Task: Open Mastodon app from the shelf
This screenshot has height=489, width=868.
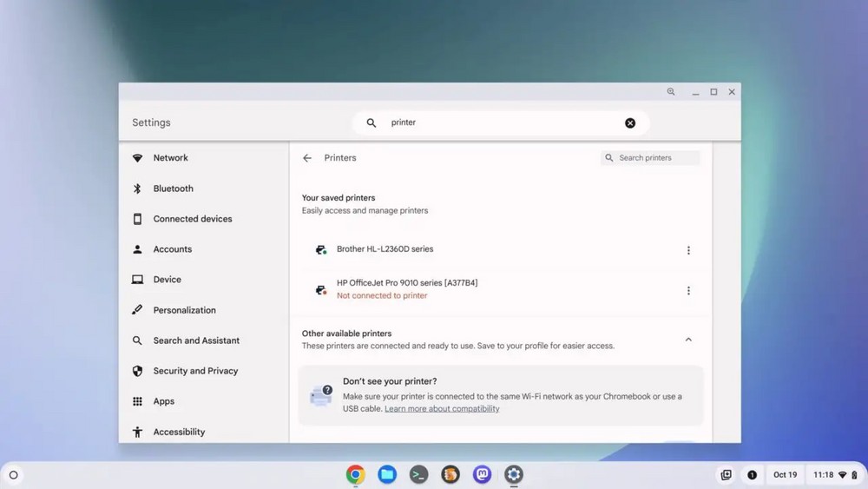Action: (482, 474)
